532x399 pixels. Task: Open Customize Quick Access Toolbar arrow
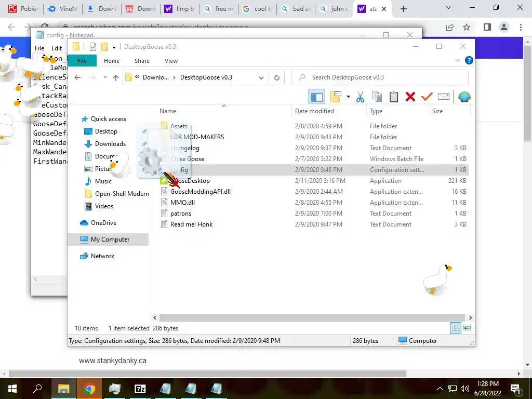click(x=114, y=47)
